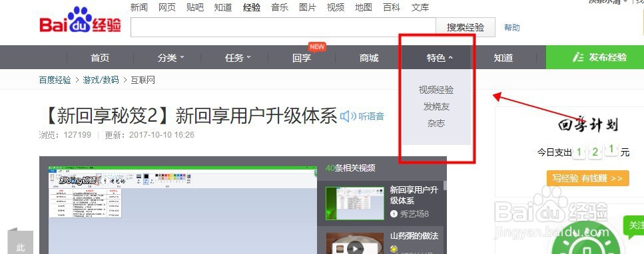Click the 发布经验 pencil icon

(578, 57)
